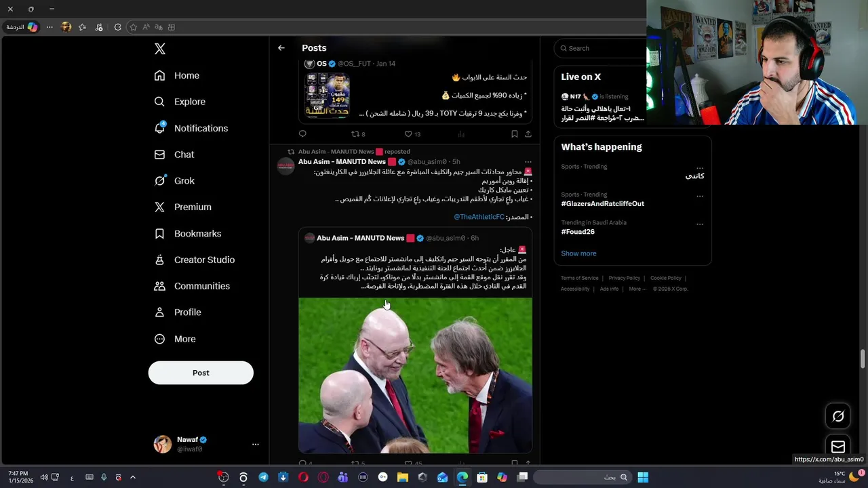Open floating Messages envelope button
Image resolution: width=868 pixels, height=488 pixels.
click(x=838, y=447)
